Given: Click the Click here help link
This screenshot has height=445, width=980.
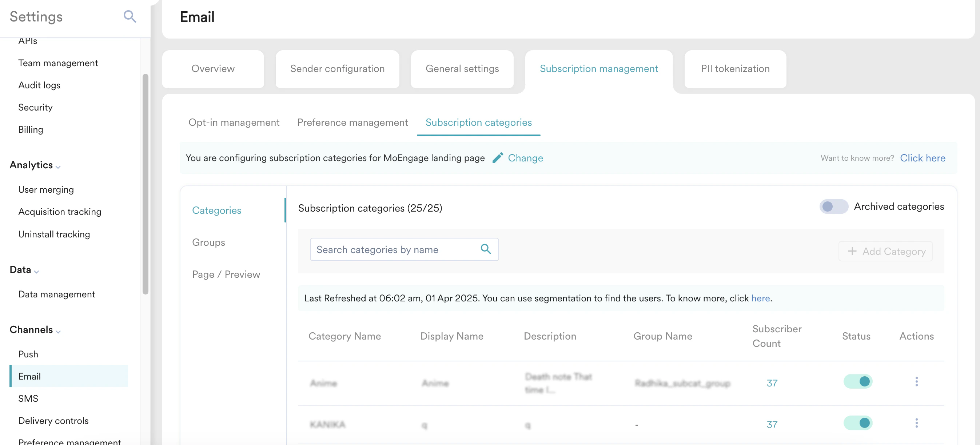Looking at the screenshot, I should click(x=922, y=158).
